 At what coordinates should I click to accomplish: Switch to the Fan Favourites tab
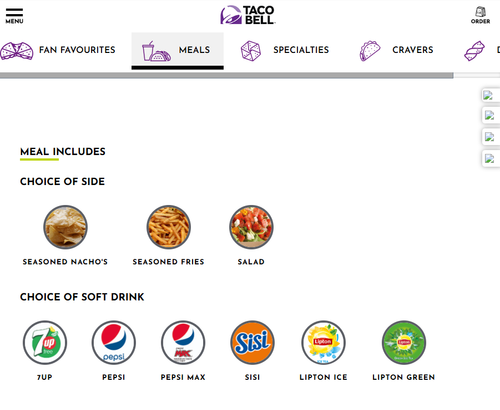point(58,51)
